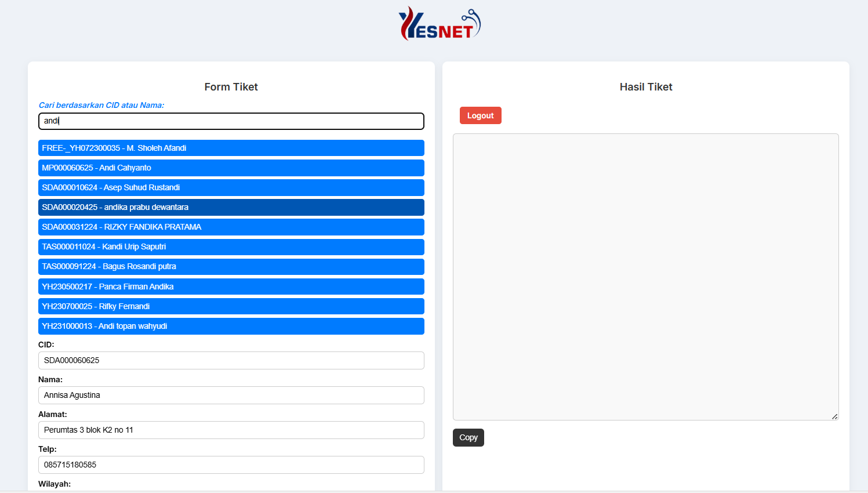Click the CID input field
Image resolution: width=868 pixels, height=493 pixels.
(231, 360)
